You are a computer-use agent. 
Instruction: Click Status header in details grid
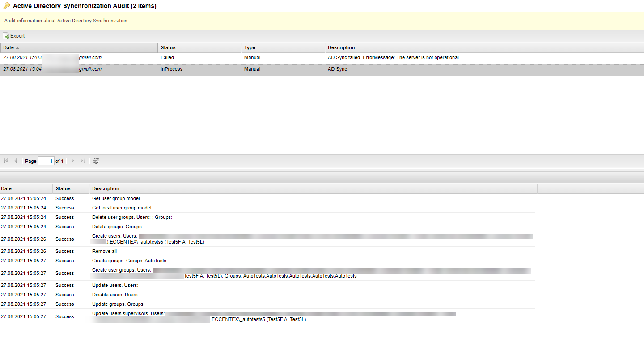pyautogui.click(x=63, y=188)
